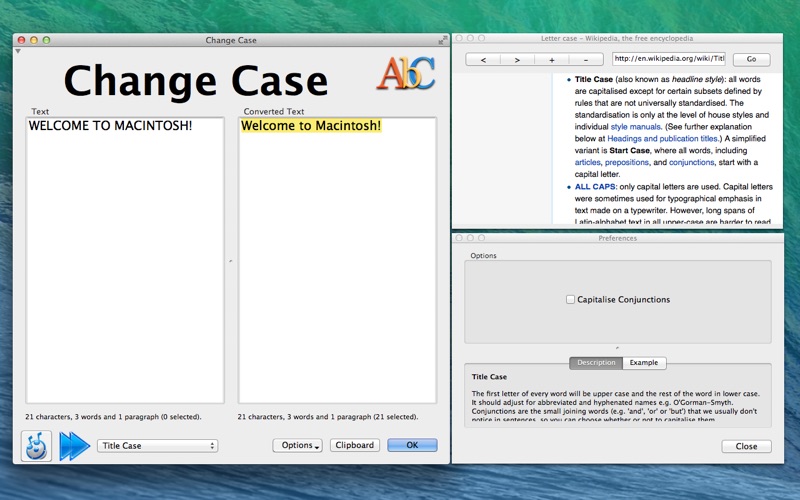Open the 'ALL CAPS' link
This screenshot has width=800, height=500.
(595, 187)
